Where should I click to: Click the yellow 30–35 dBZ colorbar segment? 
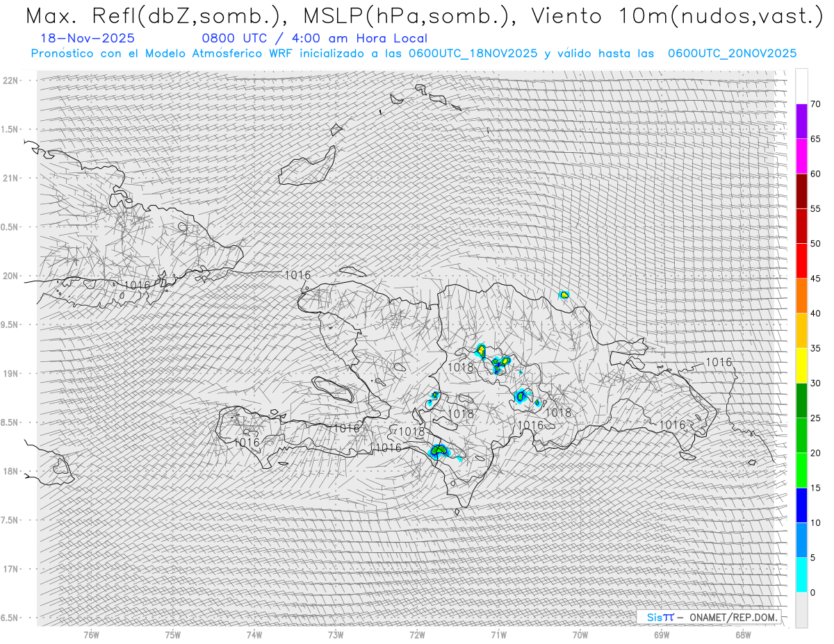[801, 365]
